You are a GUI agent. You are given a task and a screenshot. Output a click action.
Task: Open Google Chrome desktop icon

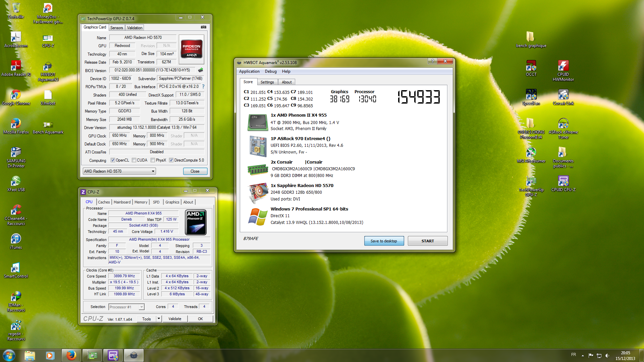(16, 97)
